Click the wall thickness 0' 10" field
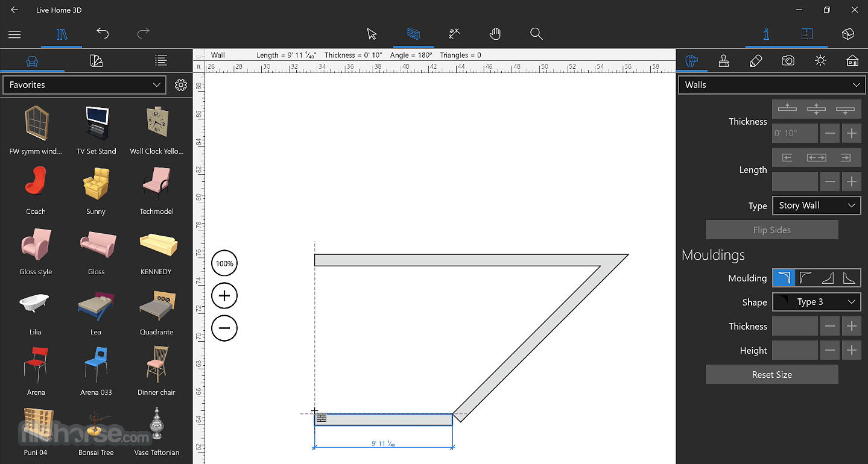This screenshot has width=868, height=464. pyautogui.click(x=795, y=133)
